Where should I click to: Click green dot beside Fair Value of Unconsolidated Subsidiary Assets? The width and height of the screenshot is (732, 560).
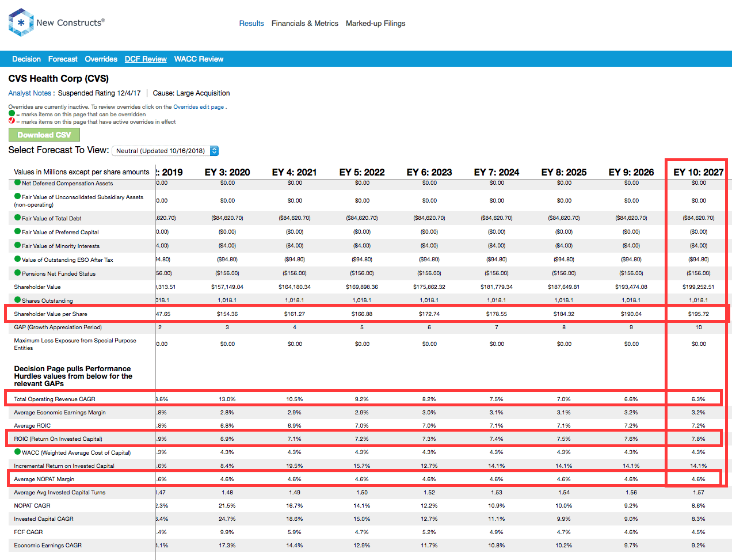17,196
